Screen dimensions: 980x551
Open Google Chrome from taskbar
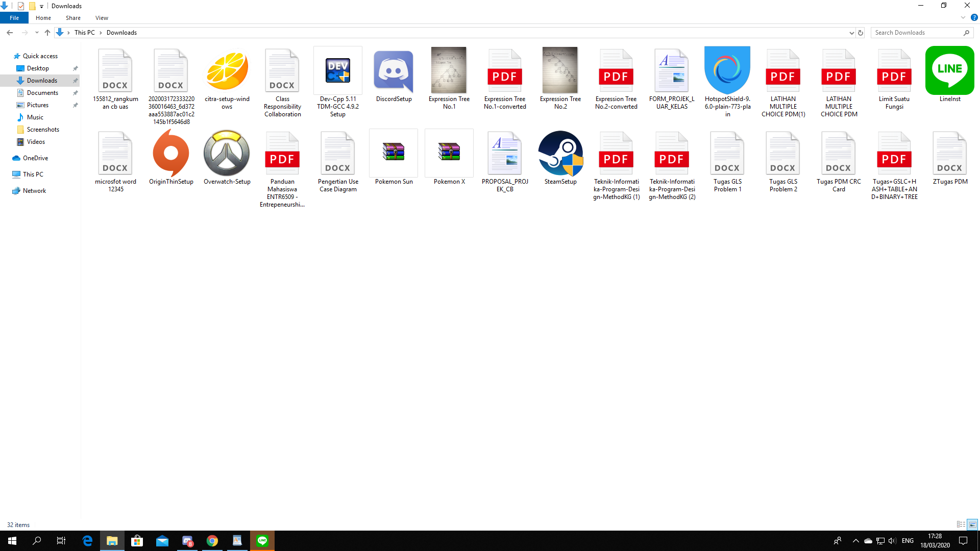click(212, 541)
